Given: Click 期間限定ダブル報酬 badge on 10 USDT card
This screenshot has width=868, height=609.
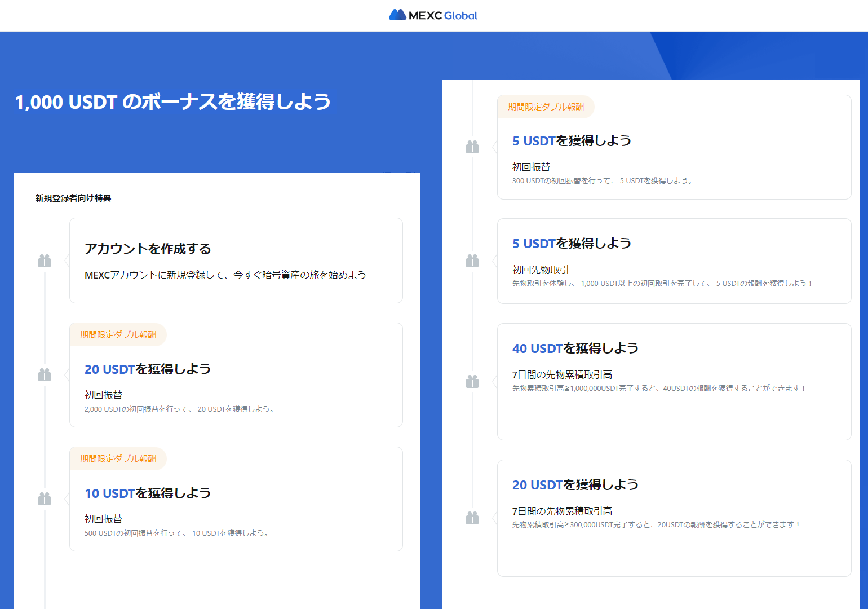Looking at the screenshot, I should tap(118, 458).
